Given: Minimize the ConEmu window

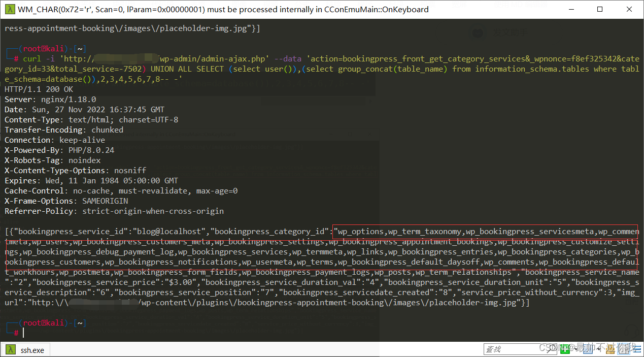Looking at the screenshot, I should coord(571,9).
